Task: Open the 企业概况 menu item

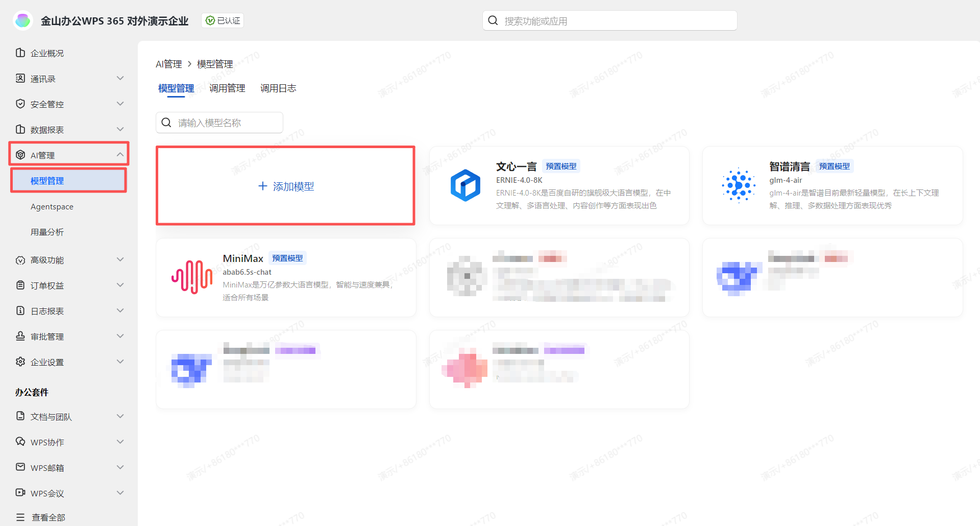Action: 47,53
